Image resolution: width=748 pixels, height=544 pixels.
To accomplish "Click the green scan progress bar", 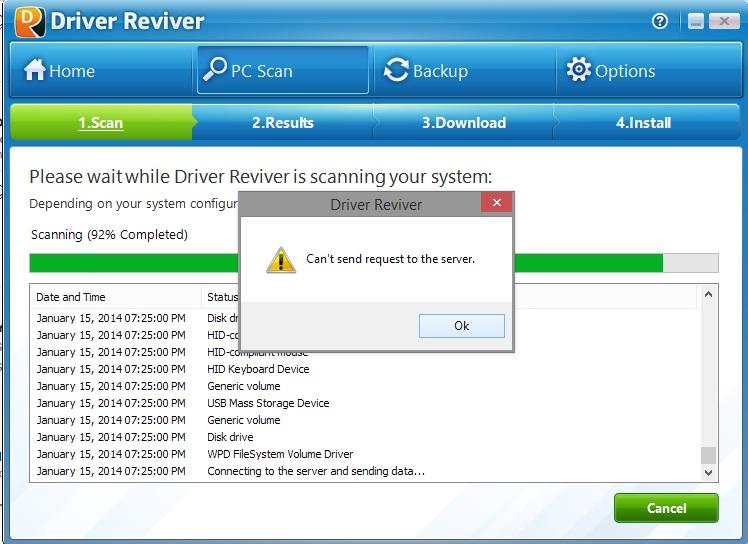I will 374,263.
